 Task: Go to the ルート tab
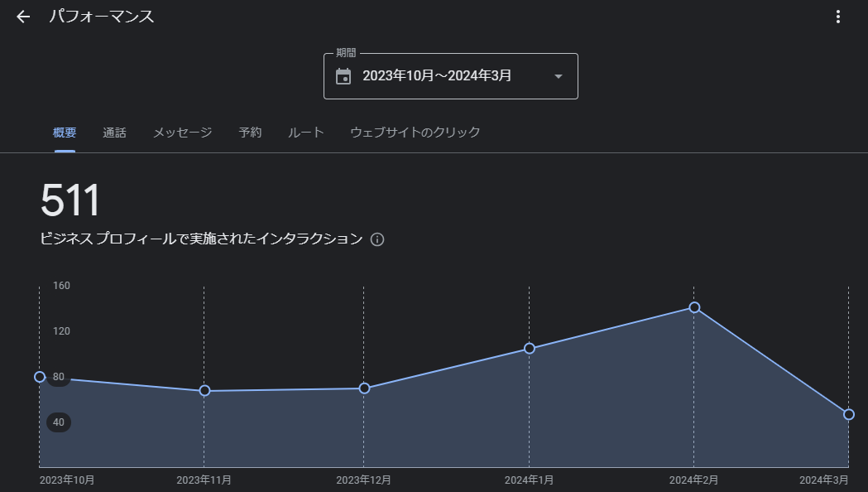coord(305,133)
